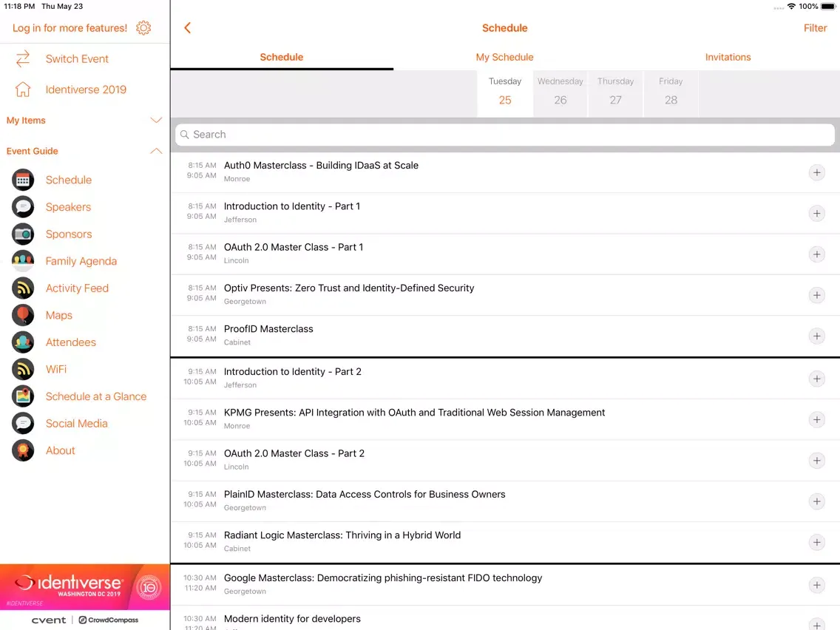Select the Sponsors camera icon

coord(23,234)
